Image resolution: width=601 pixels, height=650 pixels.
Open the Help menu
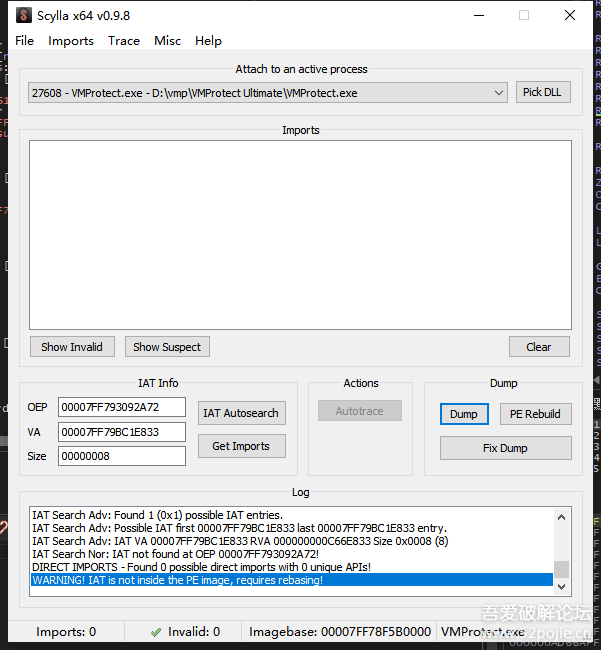[x=208, y=41]
